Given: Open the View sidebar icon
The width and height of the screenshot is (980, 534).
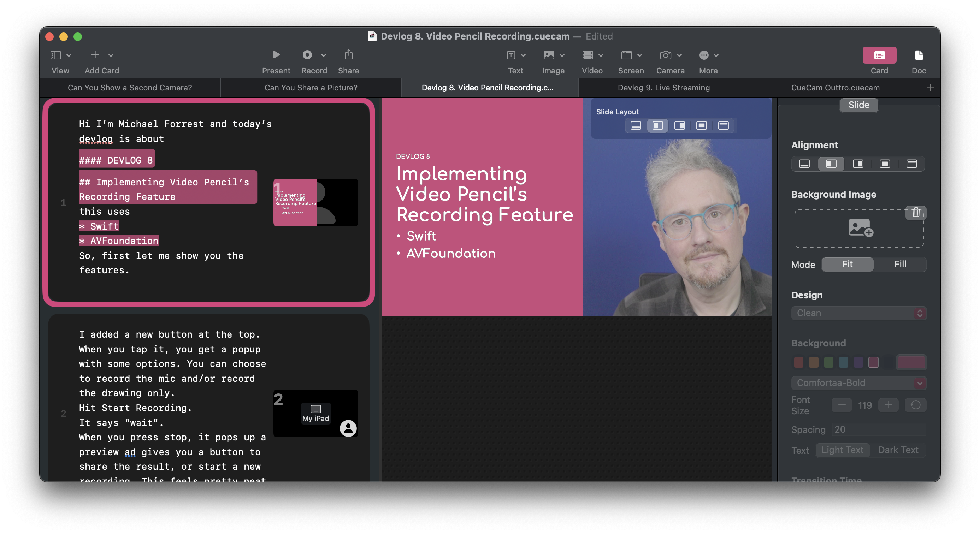Looking at the screenshot, I should click(x=55, y=55).
